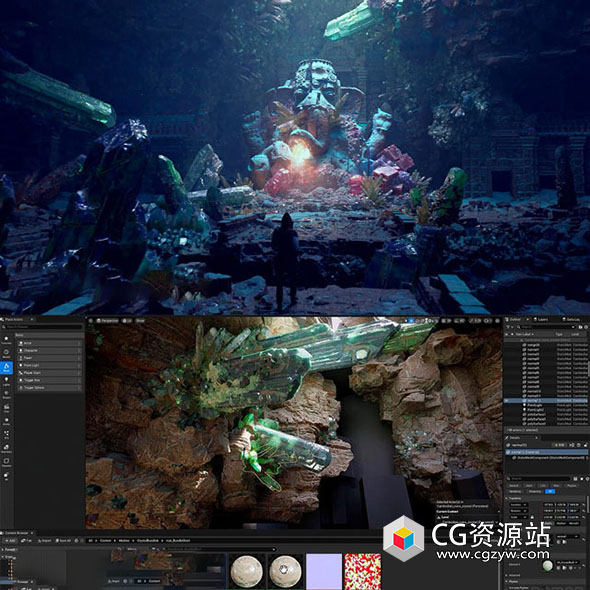Screen dimensions: 590x590
Task: Select the Character entry in Place Actors
Action: pos(50,350)
